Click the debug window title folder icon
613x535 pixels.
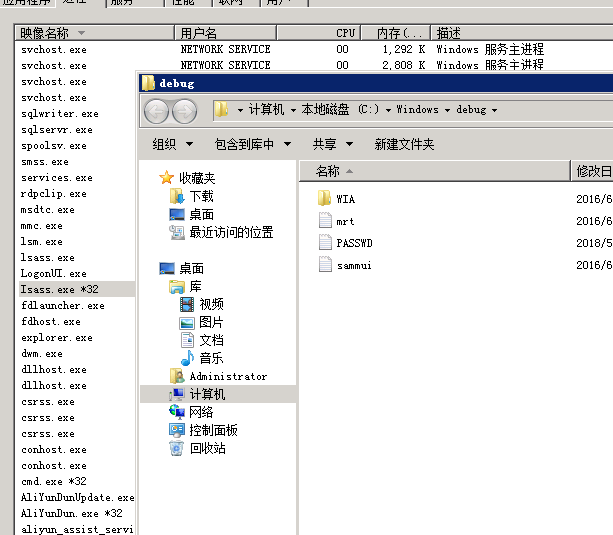(148, 83)
